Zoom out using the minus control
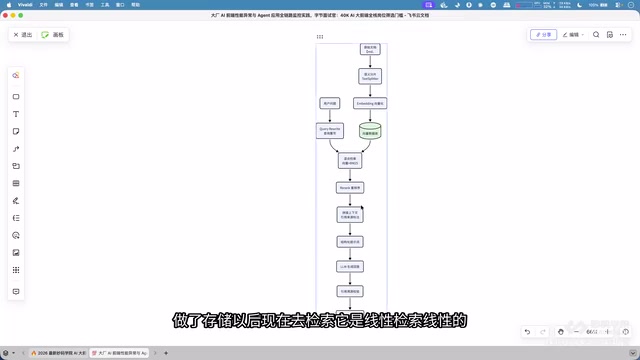This screenshot has width=640, height=360. [576, 332]
